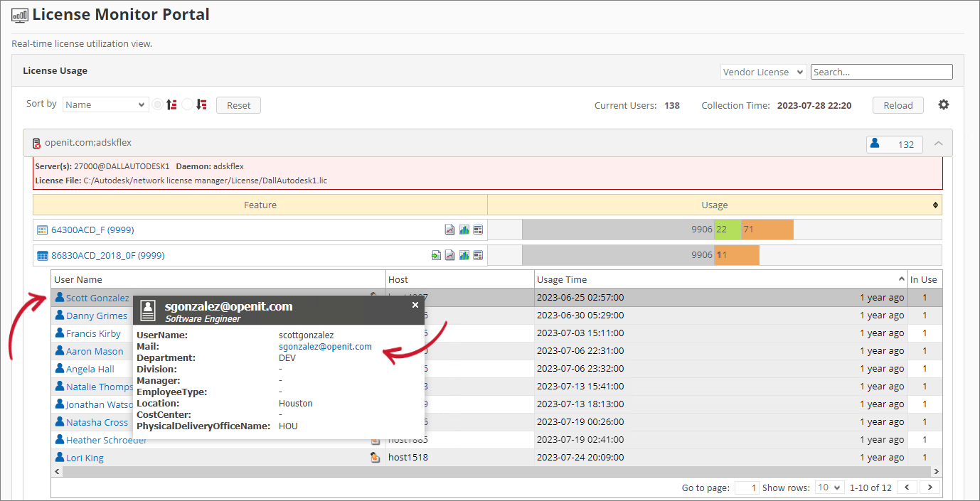Click the Go to page input field
This screenshot has width=980, height=501.
point(747,487)
